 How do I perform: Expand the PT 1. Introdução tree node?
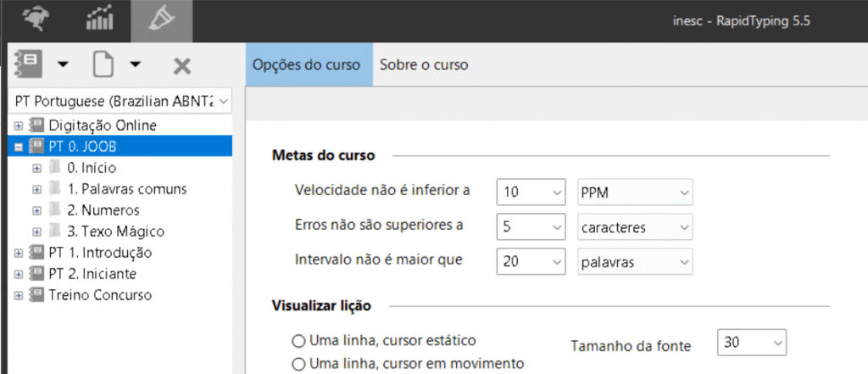pos(18,253)
